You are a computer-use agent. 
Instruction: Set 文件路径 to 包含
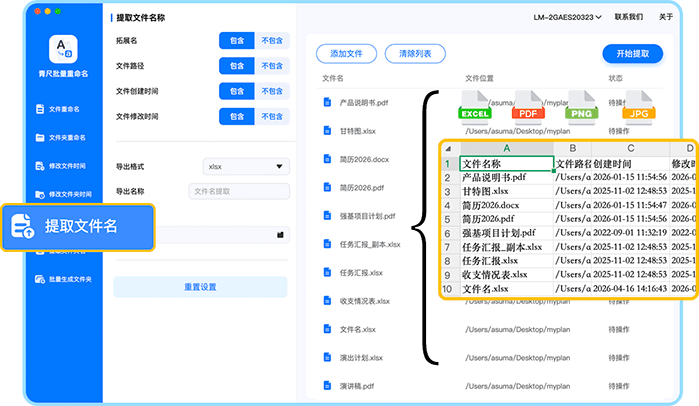pyautogui.click(x=236, y=66)
